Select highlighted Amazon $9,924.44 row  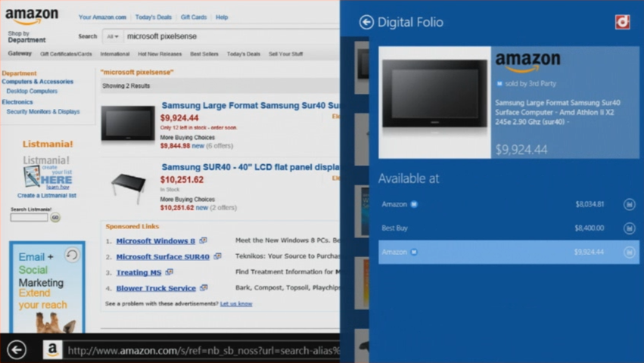tap(509, 252)
